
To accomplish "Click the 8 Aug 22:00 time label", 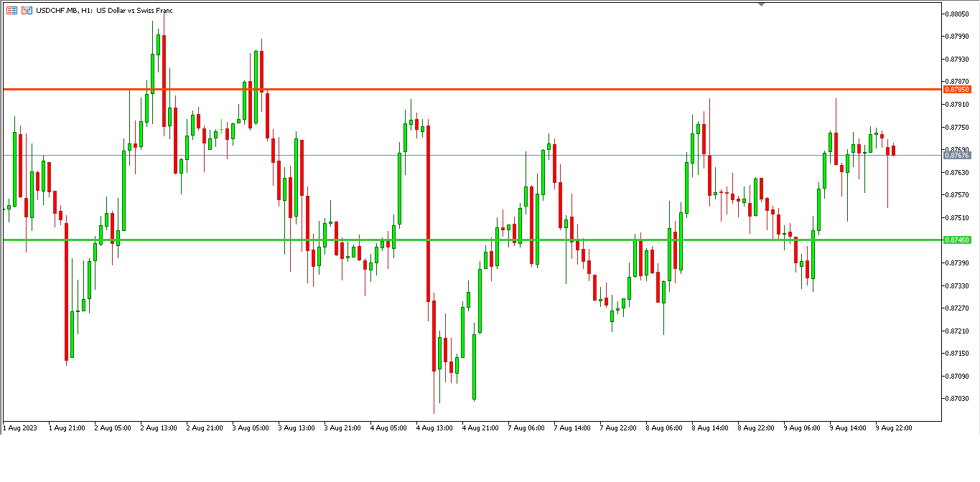I will [x=756, y=428].
